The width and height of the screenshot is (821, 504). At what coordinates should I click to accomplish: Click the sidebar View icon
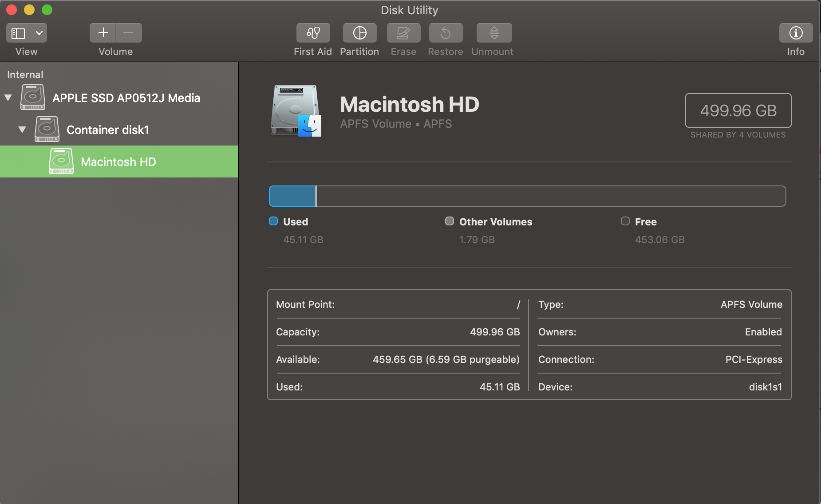tap(18, 33)
